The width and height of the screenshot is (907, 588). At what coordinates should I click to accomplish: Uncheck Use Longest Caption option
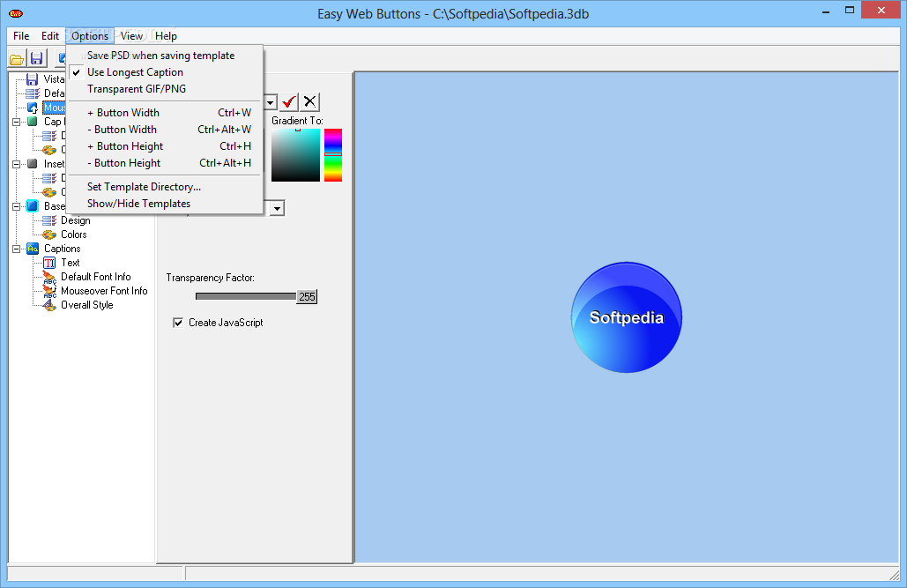(x=164, y=72)
